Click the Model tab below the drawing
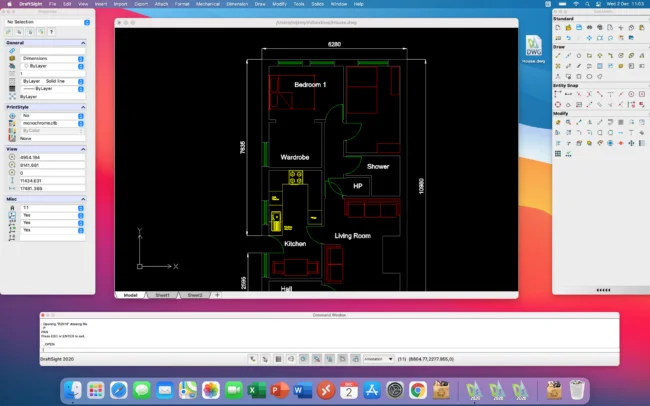Viewport: 650px width, 406px height. tap(130, 295)
